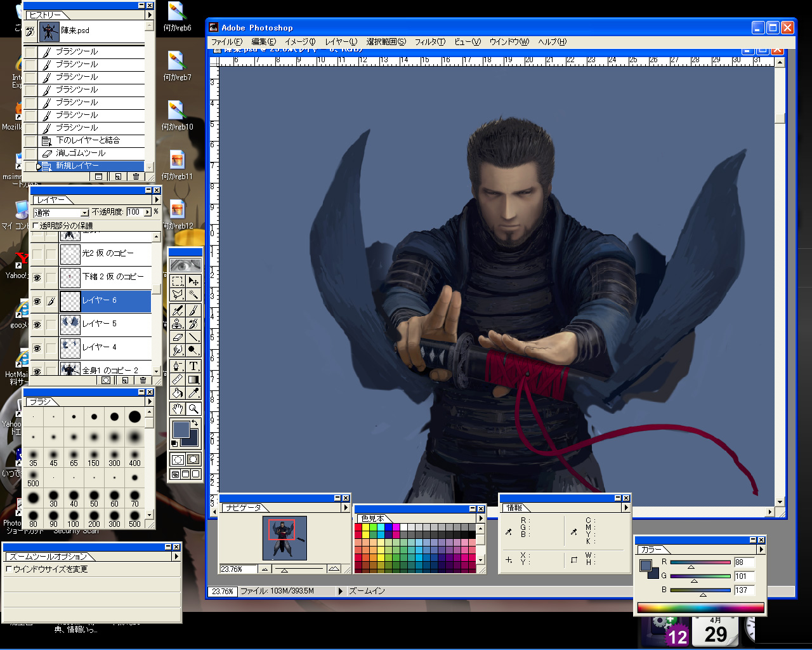This screenshot has width=812, height=650.
Task: Open History panel flyout menu
Action: click(x=149, y=15)
